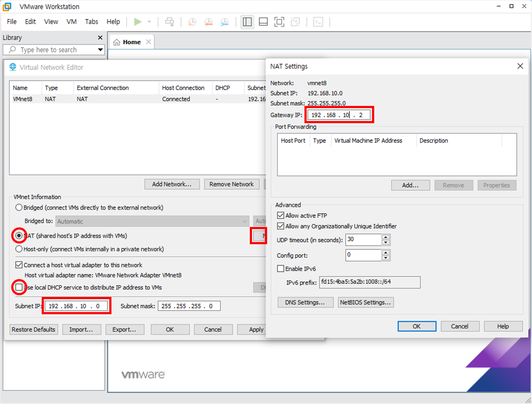Open the Help menu
The height and width of the screenshot is (404, 532).
[x=113, y=22]
